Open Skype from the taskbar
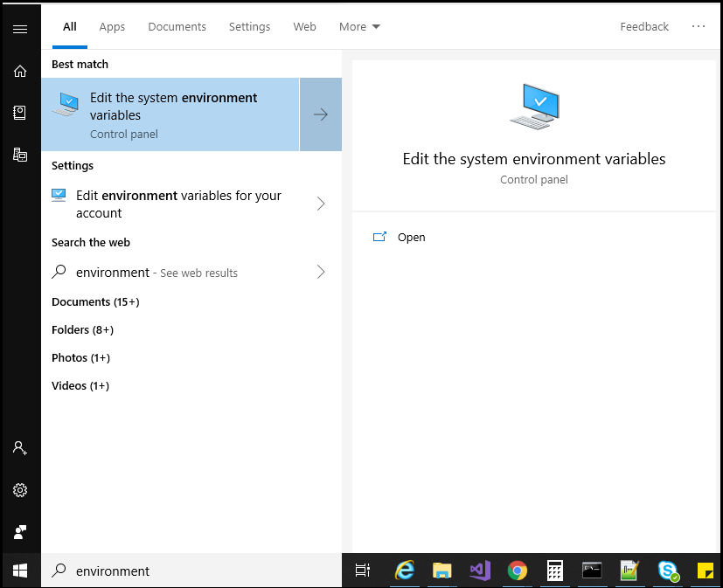723x588 pixels. pyautogui.click(x=668, y=571)
